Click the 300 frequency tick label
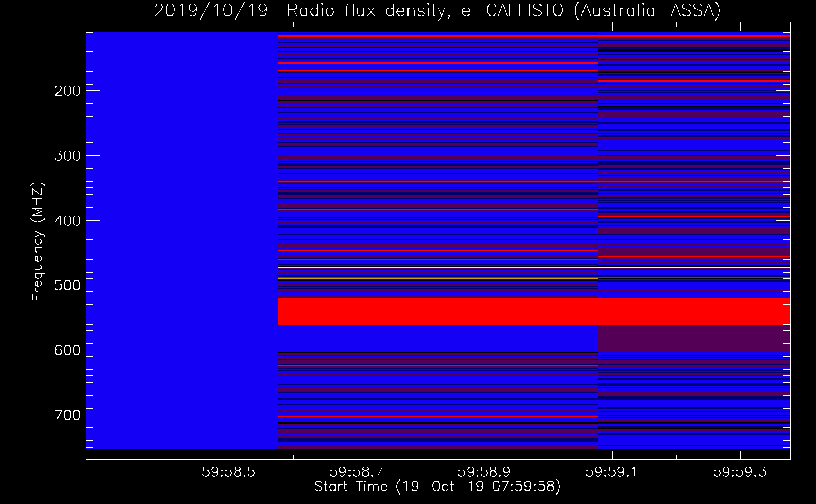The width and height of the screenshot is (816, 504). pos(68,156)
